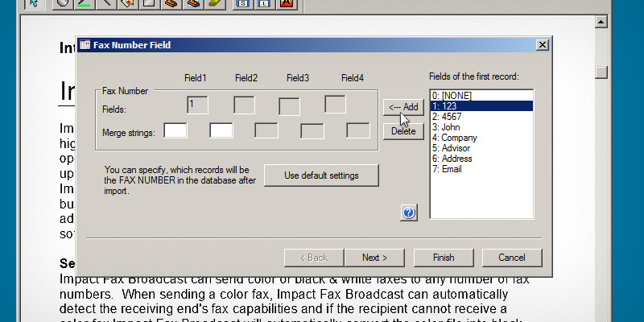Screen dimensions: 644x322
Task: Click the eraser tool icon
Action: tap(169, 4)
